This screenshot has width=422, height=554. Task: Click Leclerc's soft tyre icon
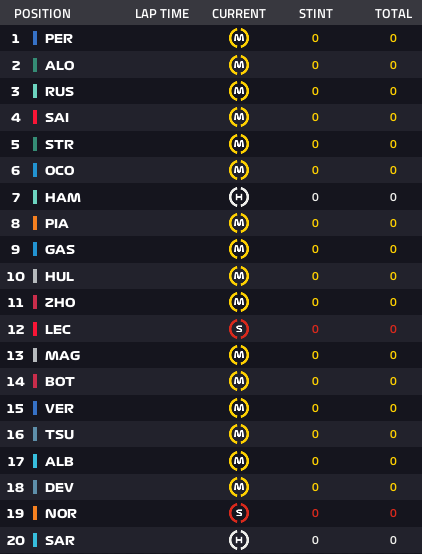[x=239, y=329]
